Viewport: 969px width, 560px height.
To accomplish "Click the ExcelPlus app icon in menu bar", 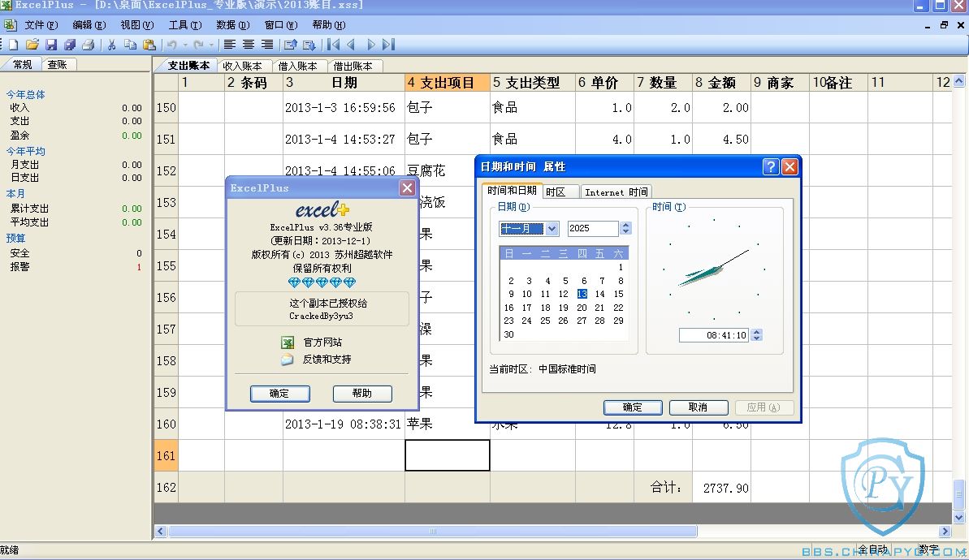I will tap(10, 24).
